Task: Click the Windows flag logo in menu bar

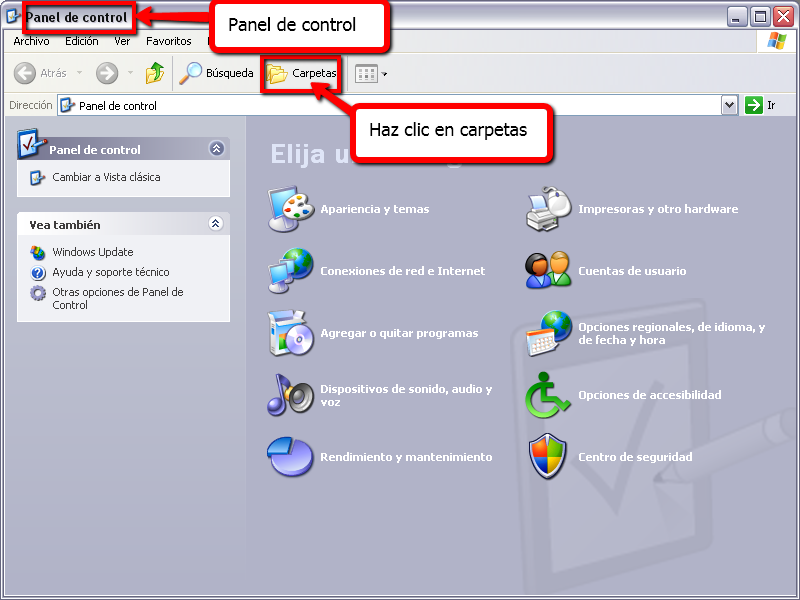Action: (777, 41)
